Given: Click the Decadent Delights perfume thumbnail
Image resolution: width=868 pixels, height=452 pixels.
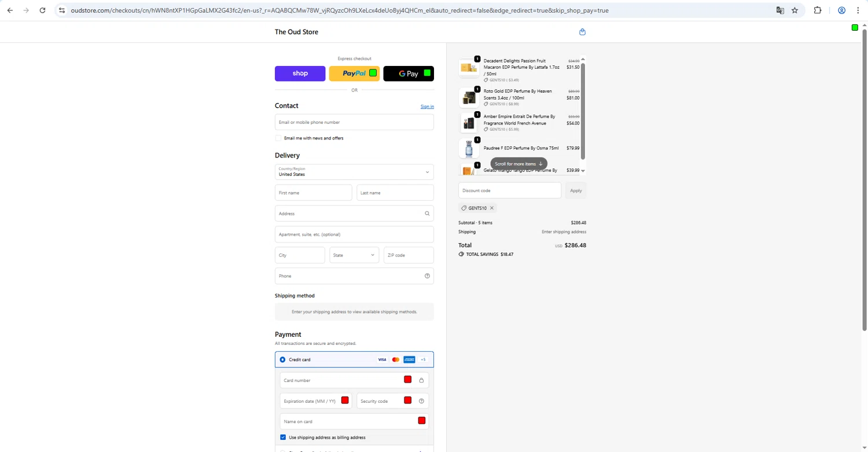Looking at the screenshot, I should (469, 68).
